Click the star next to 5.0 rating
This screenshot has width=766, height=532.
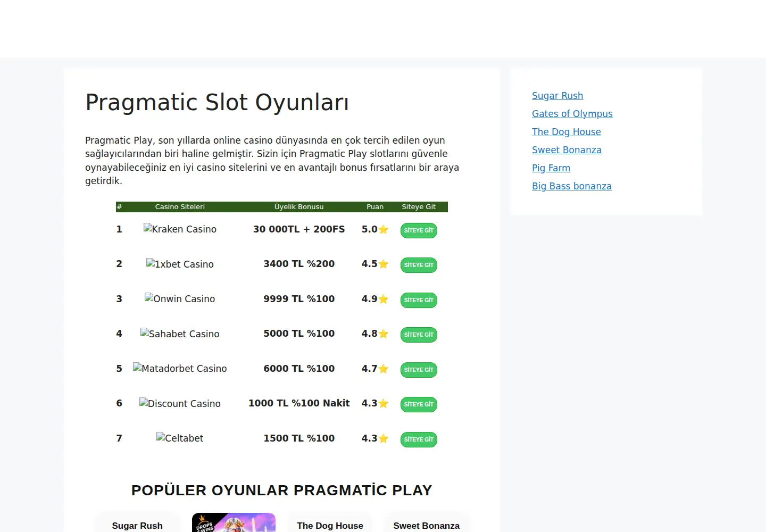click(384, 230)
